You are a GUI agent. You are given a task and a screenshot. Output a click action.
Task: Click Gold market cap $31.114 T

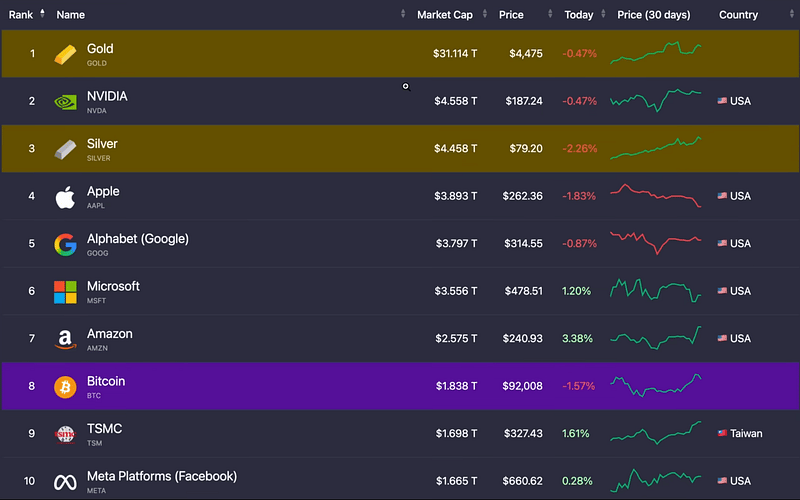[x=455, y=54]
